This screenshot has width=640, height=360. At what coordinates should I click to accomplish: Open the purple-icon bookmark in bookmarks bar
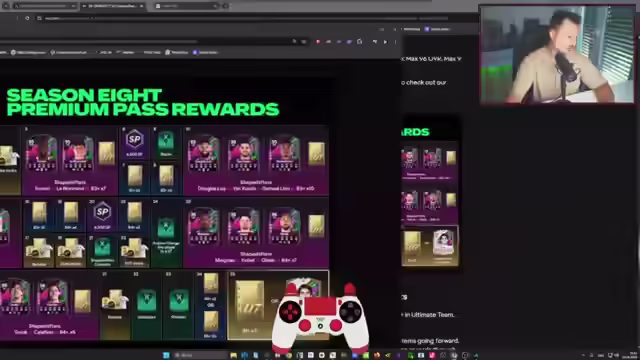[206, 52]
